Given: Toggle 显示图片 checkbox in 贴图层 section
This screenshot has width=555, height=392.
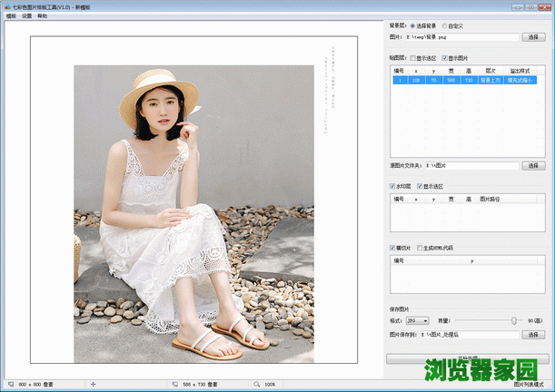Looking at the screenshot, I should point(445,57).
